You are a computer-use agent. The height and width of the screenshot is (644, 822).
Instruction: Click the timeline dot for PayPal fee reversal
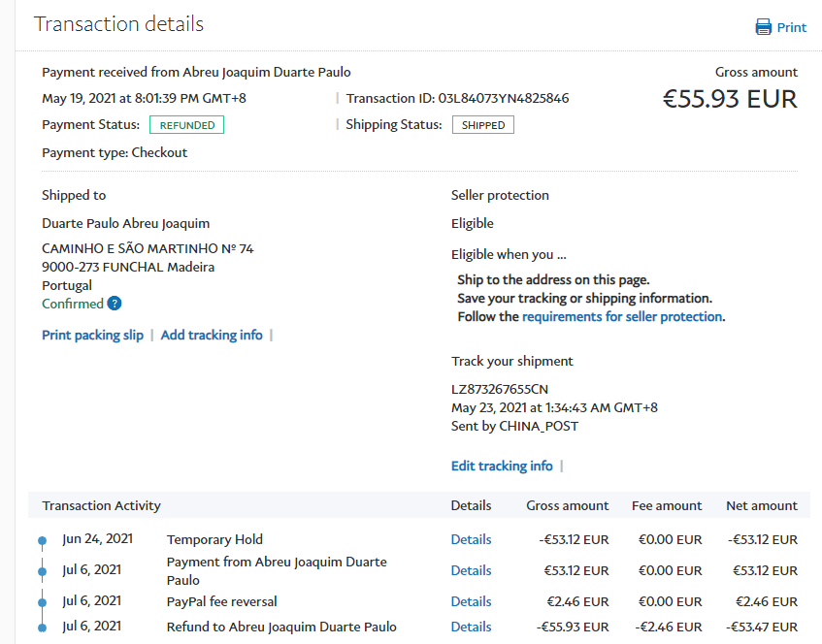[42, 602]
